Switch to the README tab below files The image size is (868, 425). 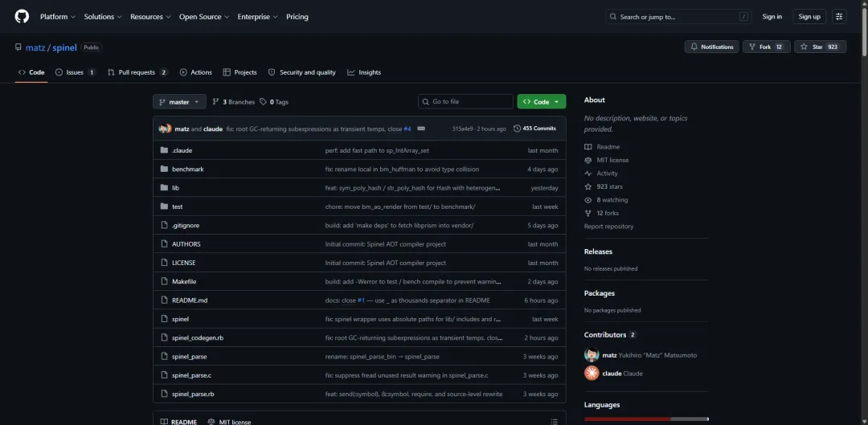(x=178, y=422)
